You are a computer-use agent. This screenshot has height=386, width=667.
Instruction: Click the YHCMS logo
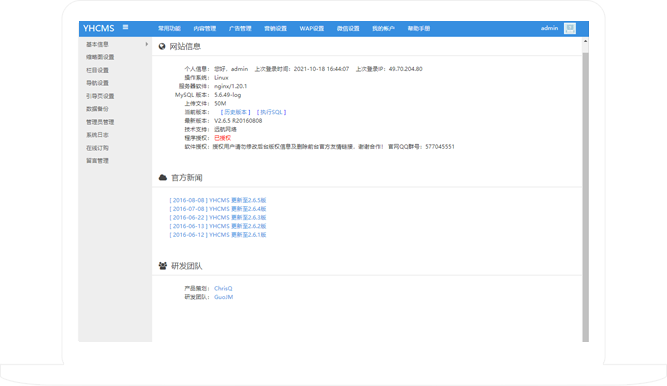point(98,29)
